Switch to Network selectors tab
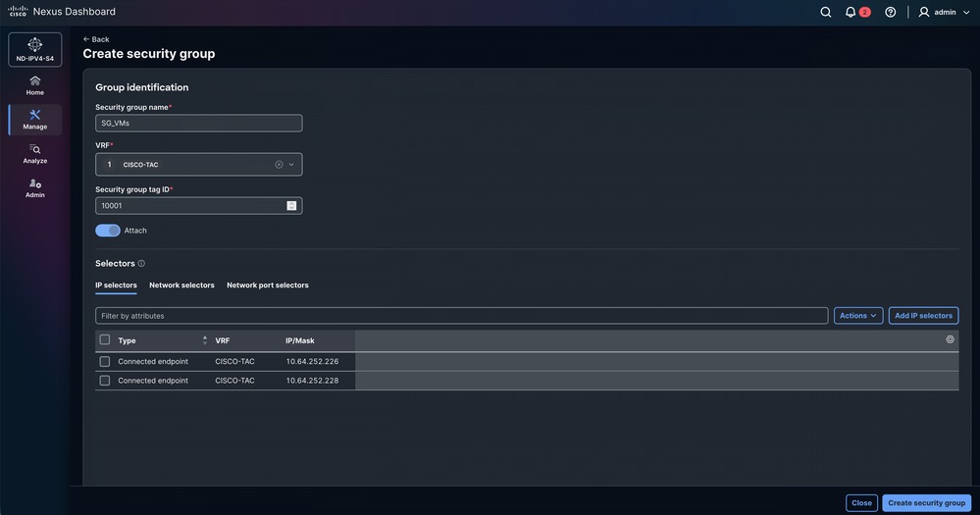Image resolution: width=980 pixels, height=515 pixels. tap(181, 285)
